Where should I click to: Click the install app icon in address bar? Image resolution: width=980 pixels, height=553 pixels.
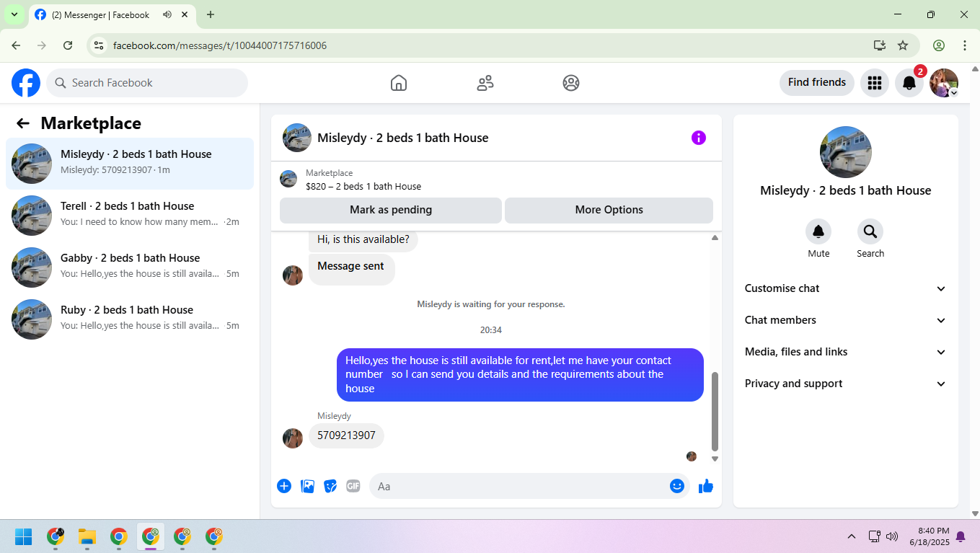pyautogui.click(x=879, y=45)
